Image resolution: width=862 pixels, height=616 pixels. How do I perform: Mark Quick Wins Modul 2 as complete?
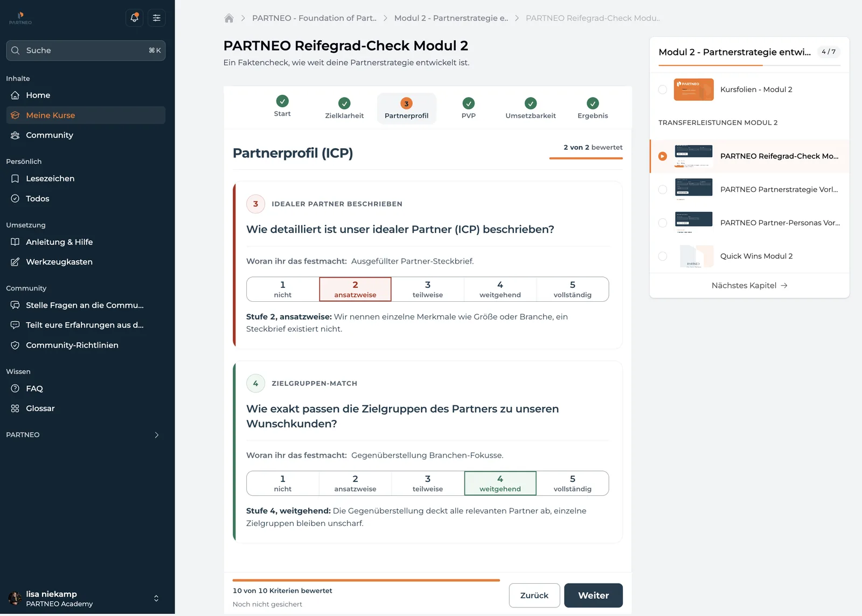[x=663, y=256]
